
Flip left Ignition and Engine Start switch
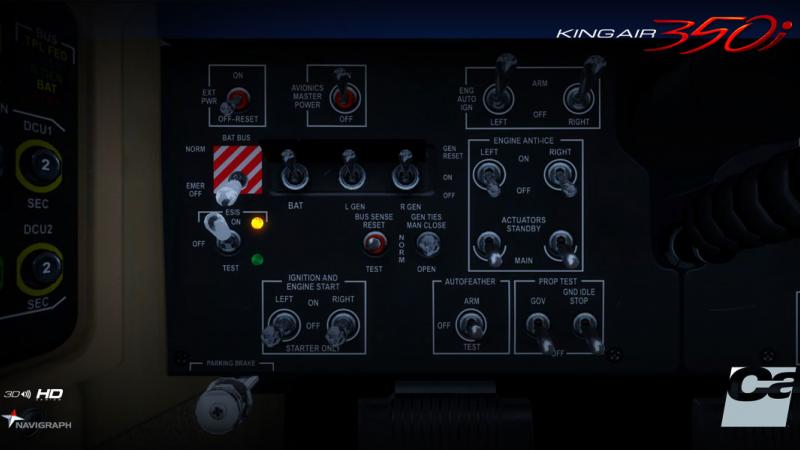click(281, 328)
